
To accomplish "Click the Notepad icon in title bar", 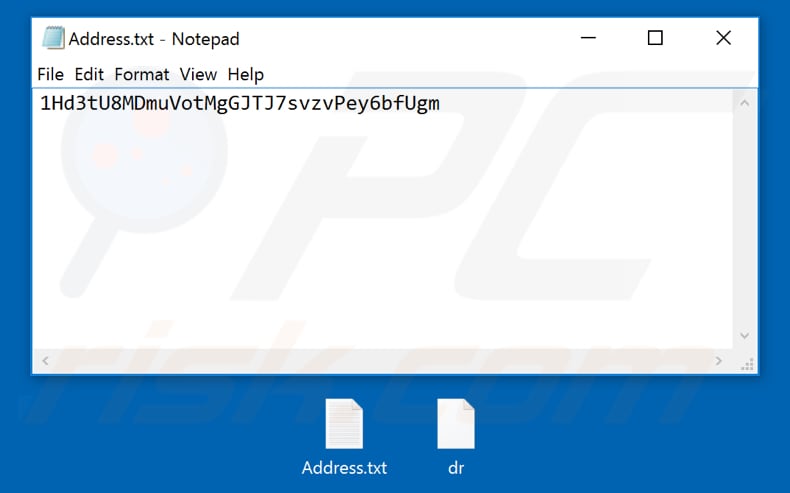I will pos(53,38).
